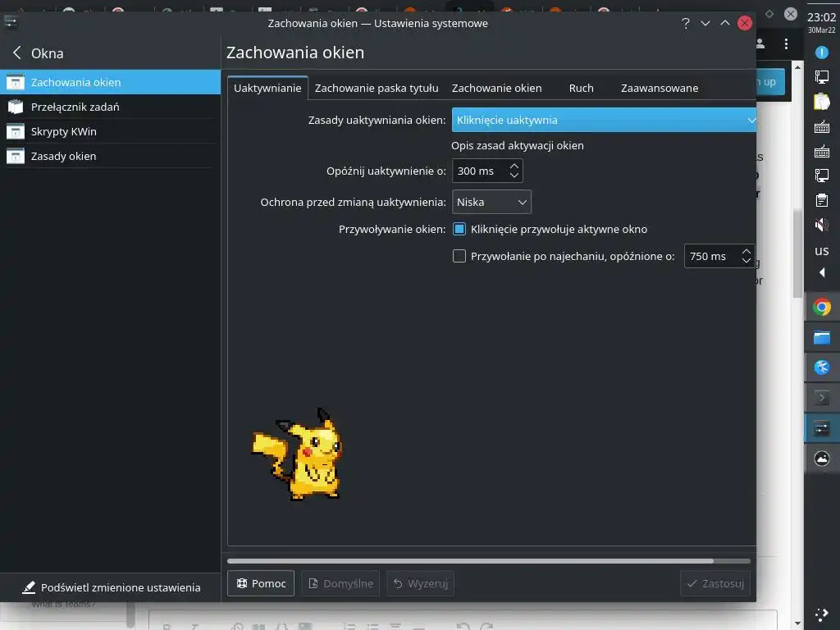The height and width of the screenshot is (630, 840).
Task: Open the Ochrona przed zmianą uaktywnienia dropdown
Action: (x=491, y=202)
